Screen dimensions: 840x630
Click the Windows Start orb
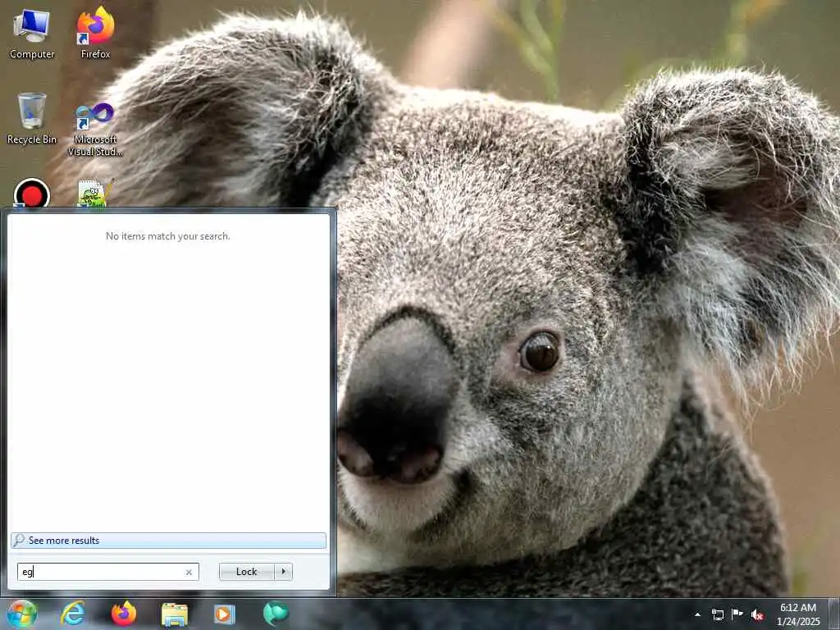pyautogui.click(x=22, y=614)
